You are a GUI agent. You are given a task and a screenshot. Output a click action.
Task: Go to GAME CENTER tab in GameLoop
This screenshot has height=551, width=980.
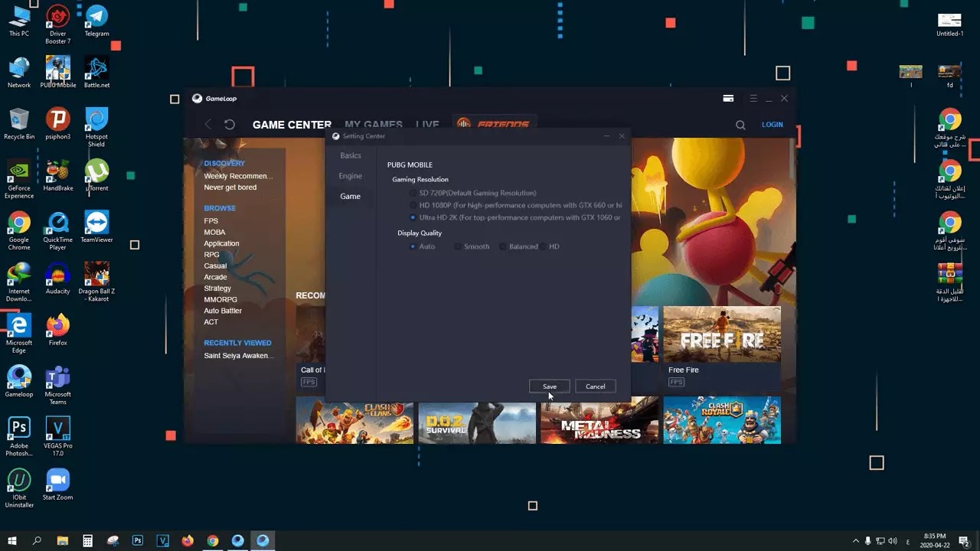pyautogui.click(x=292, y=125)
